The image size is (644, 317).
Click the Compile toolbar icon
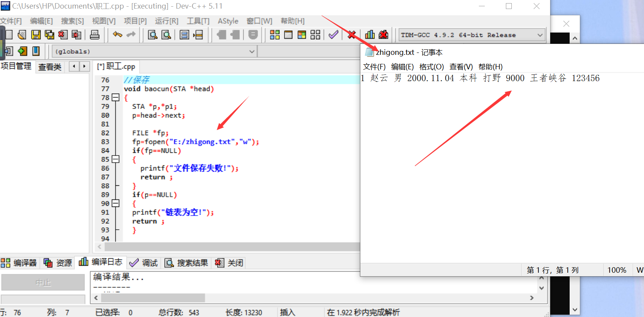(x=275, y=35)
